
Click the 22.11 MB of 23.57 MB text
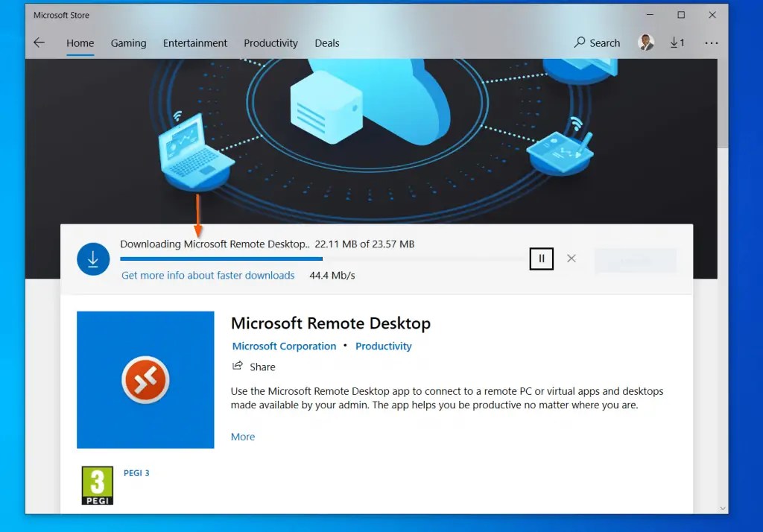(x=364, y=244)
